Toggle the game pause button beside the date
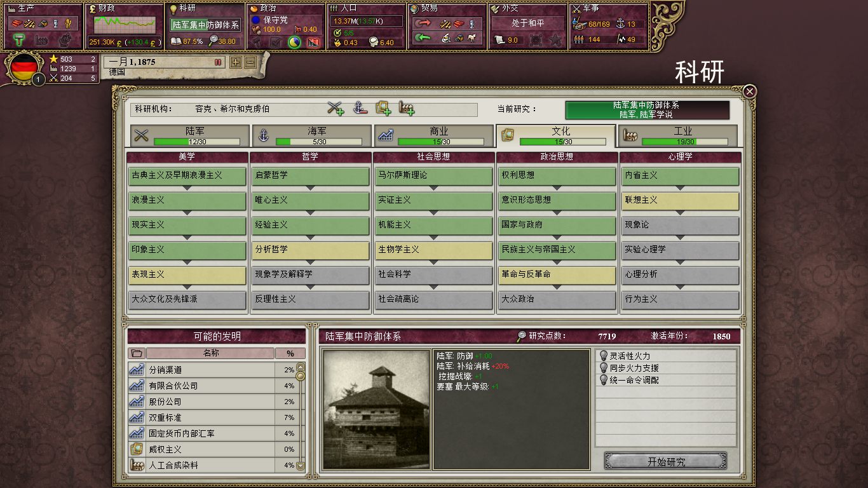 coord(218,62)
